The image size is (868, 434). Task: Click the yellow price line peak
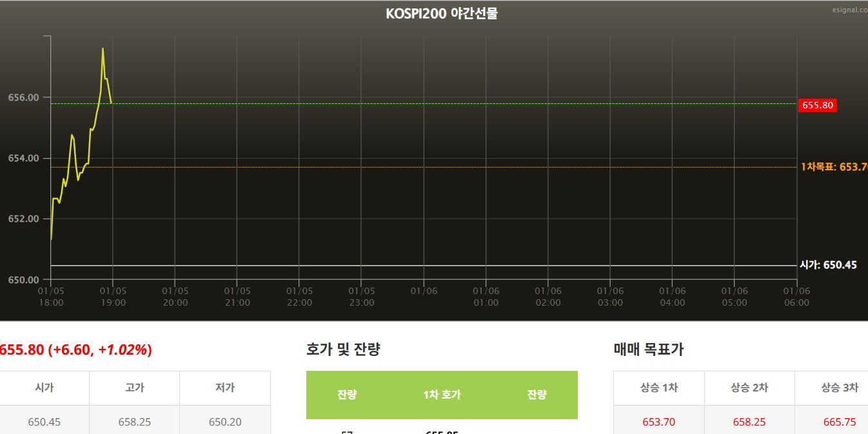[103, 48]
